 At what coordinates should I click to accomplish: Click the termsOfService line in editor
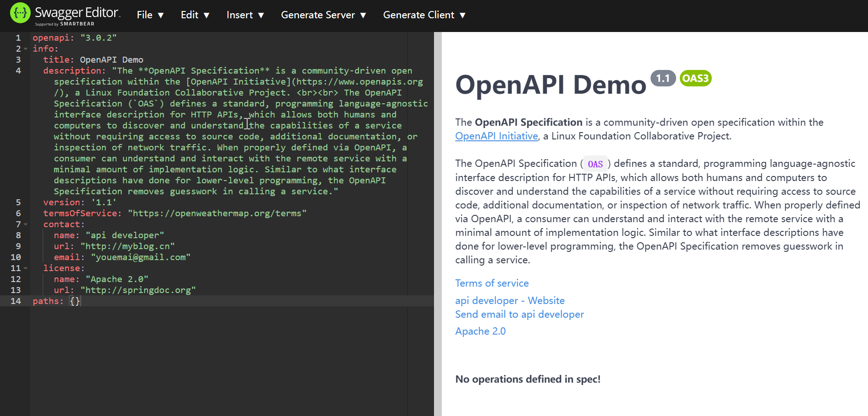tap(175, 213)
